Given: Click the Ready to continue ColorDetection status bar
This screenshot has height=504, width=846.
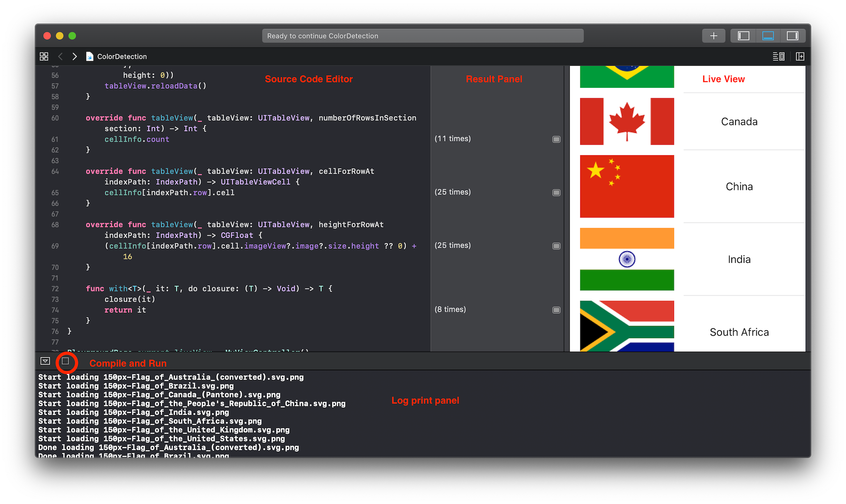Looking at the screenshot, I should click(x=422, y=35).
